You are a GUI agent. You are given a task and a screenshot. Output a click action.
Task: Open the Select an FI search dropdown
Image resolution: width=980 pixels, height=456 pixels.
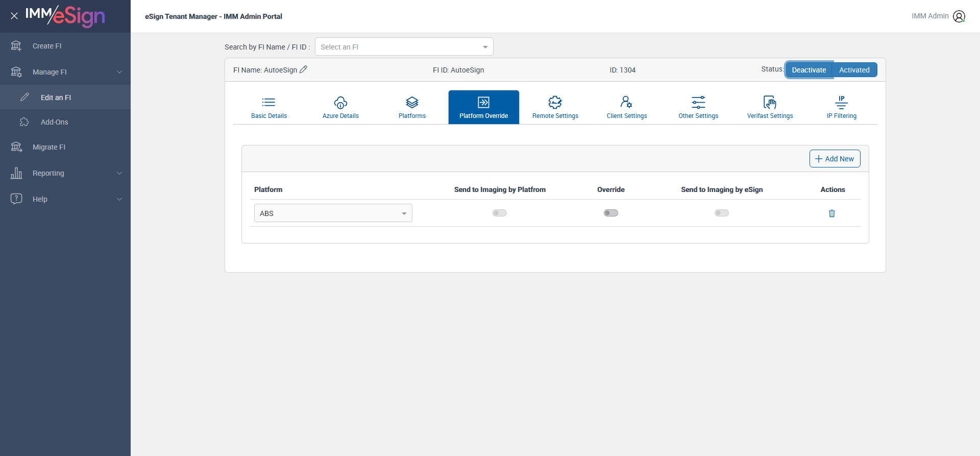(404, 46)
